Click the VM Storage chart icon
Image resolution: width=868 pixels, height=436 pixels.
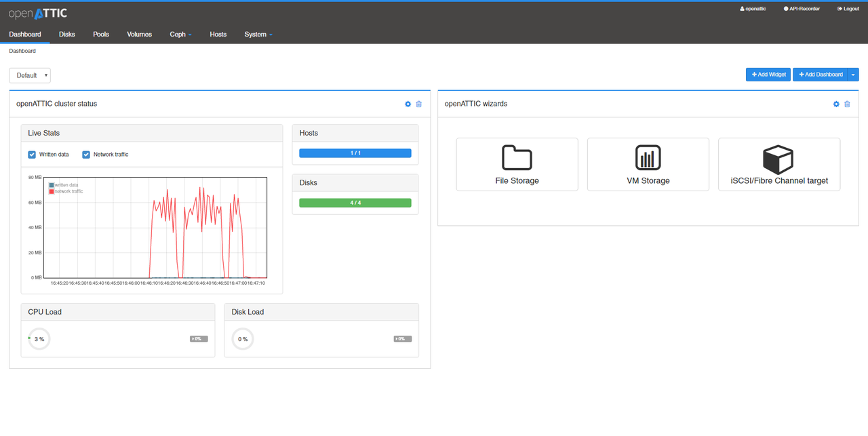[x=648, y=157]
